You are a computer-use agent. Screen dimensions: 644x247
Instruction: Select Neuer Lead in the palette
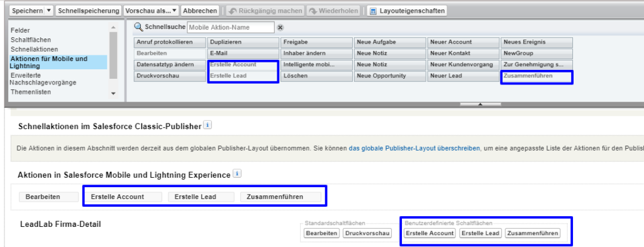(464, 76)
